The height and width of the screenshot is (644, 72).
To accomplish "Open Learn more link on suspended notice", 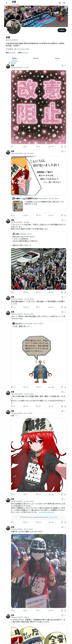I will [53, 517].
